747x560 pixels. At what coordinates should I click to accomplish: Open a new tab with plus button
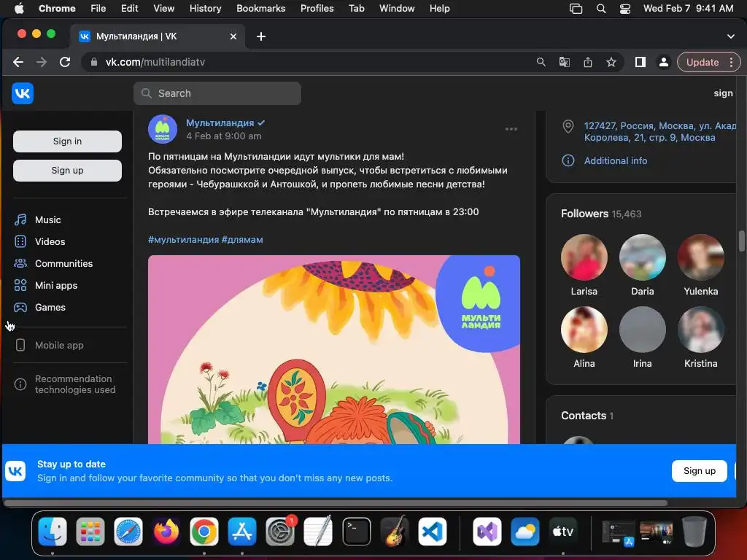click(261, 36)
